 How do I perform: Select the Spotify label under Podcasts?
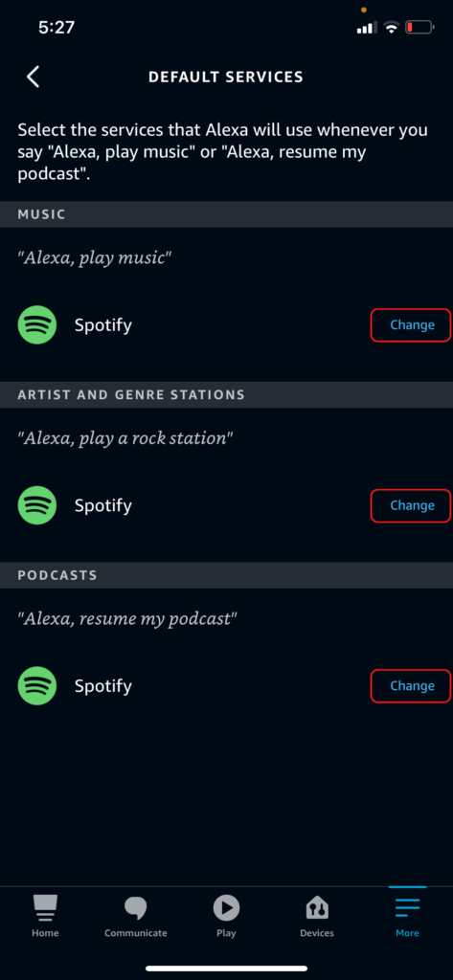[x=103, y=685]
